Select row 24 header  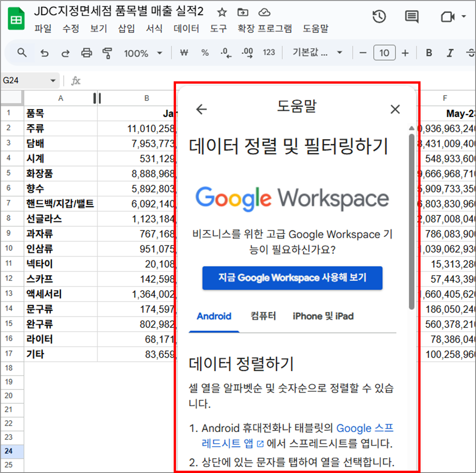tap(12, 451)
